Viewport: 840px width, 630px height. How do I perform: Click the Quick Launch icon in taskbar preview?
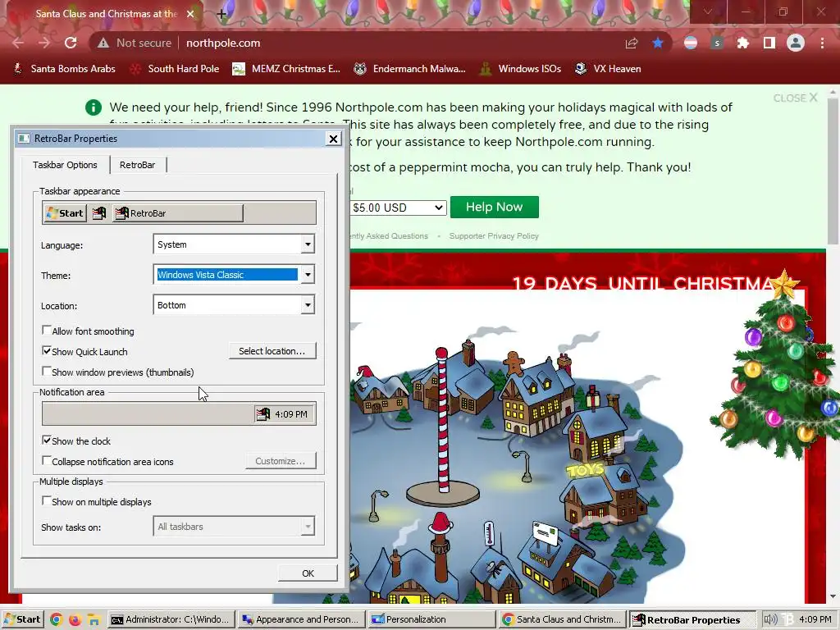coord(99,213)
